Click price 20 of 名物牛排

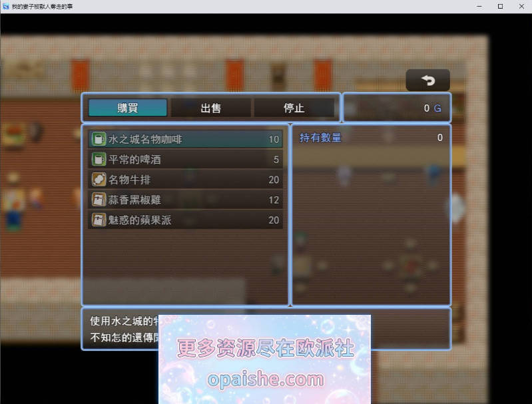(274, 180)
